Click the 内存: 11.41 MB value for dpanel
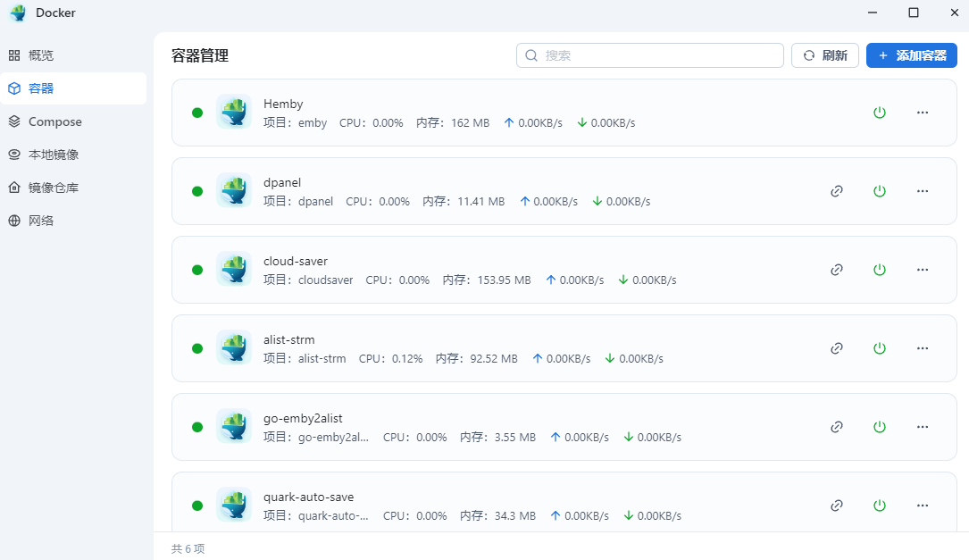 [x=464, y=202]
